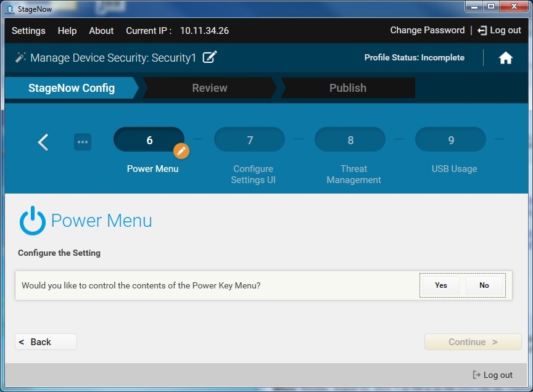
Task: Jump to step 7 Configure Settings UI
Action: (x=249, y=140)
